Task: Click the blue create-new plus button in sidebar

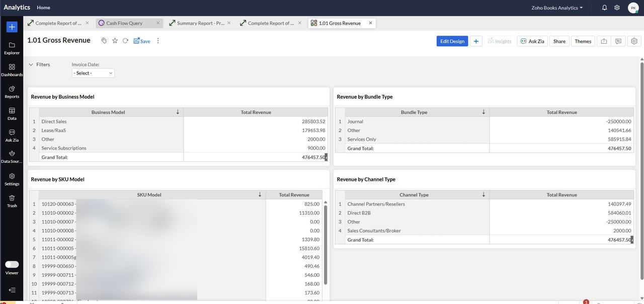Action: point(12,27)
